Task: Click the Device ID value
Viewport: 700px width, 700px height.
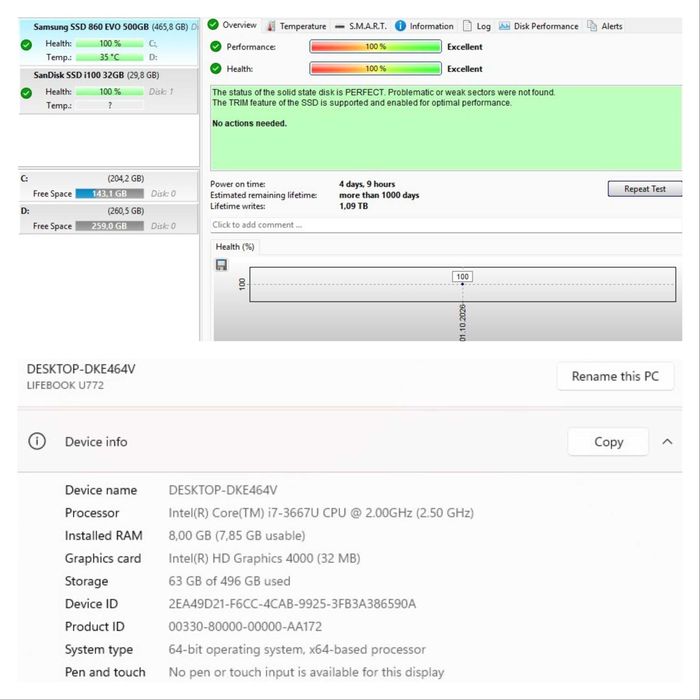Action: pyautogui.click(x=292, y=604)
